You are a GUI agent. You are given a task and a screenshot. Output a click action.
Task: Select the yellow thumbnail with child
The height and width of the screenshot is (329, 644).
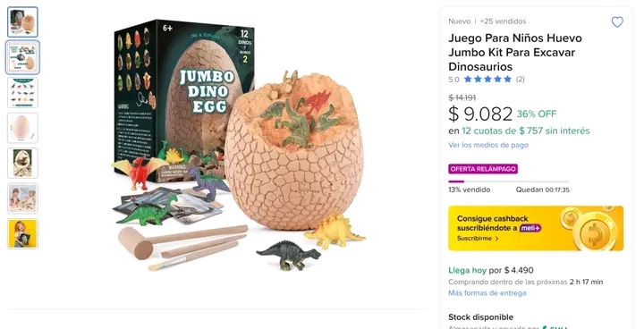coord(22,233)
